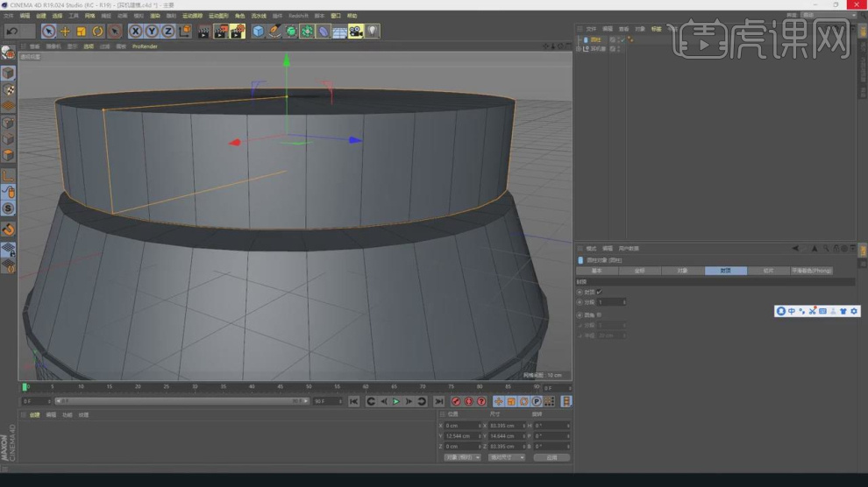
Task: Toggle Z axis lock button
Action: point(167,32)
